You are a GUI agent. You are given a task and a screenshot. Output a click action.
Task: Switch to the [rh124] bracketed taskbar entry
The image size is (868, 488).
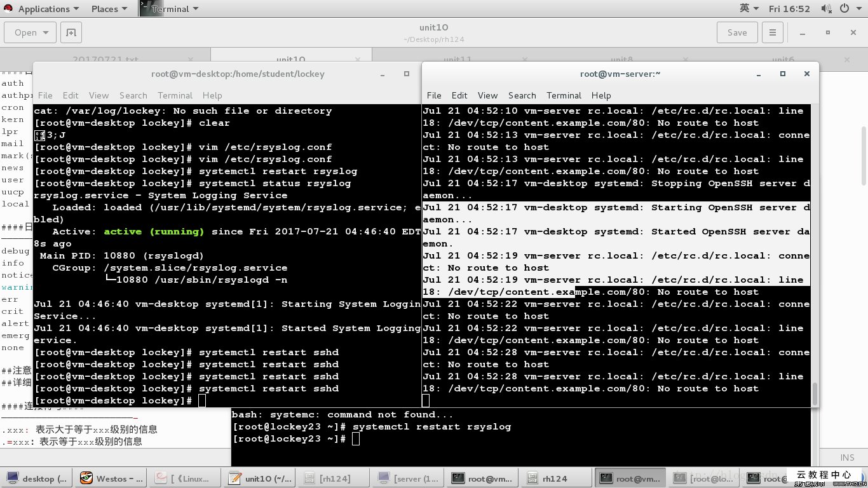(x=335, y=478)
